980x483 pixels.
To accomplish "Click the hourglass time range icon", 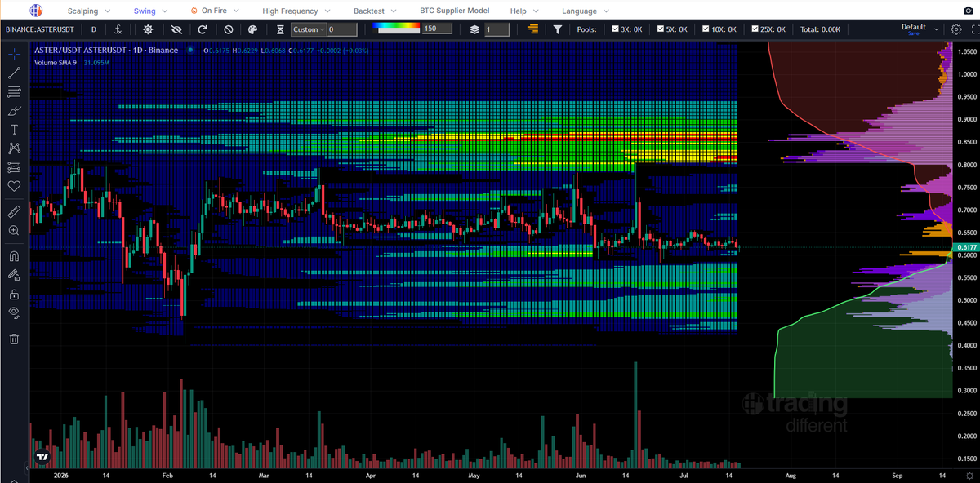I will pos(280,29).
